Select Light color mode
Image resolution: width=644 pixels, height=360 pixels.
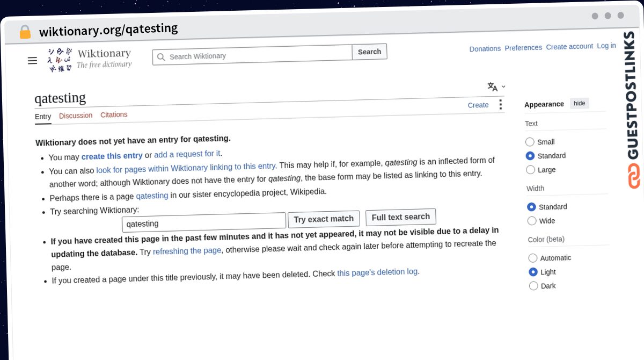(x=533, y=272)
